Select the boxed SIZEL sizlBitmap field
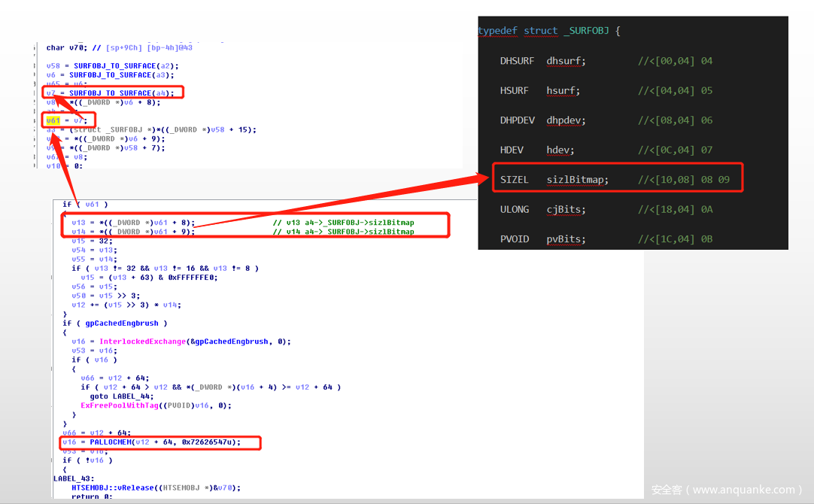The height and width of the screenshot is (504, 814). coord(554,180)
